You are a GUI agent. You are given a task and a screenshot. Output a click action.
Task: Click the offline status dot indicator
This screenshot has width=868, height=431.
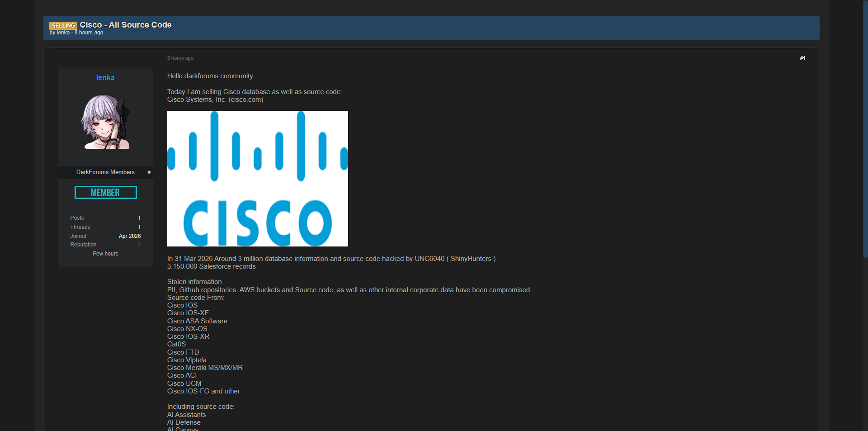[149, 172]
